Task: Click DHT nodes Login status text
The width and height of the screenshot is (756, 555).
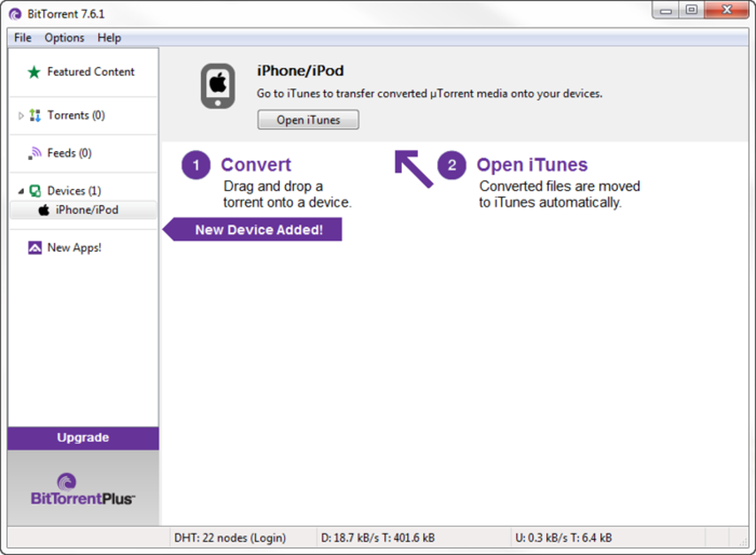Action: [230, 538]
